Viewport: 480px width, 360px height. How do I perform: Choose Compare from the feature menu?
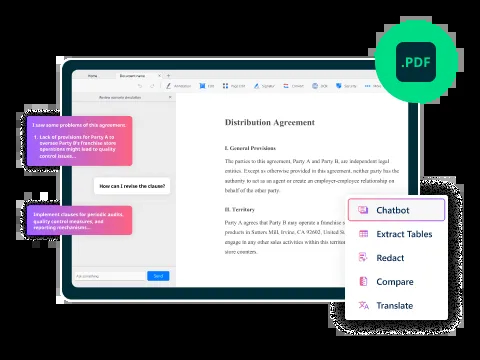click(386, 282)
